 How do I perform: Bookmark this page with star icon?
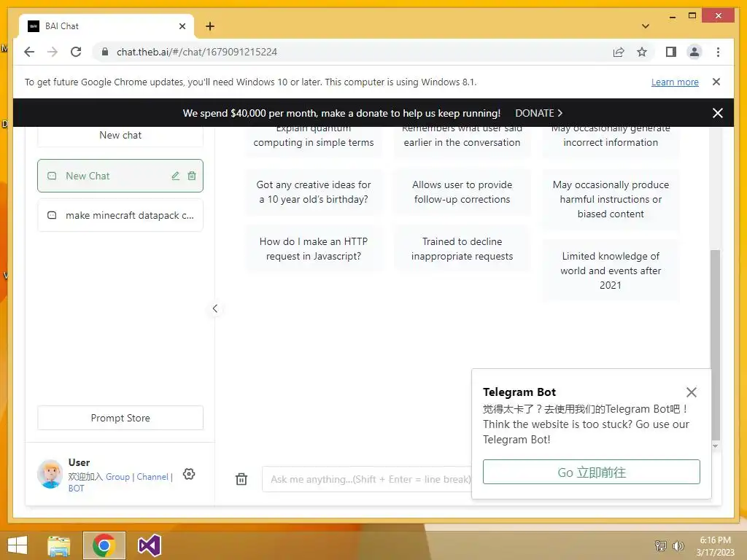[x=642, y=52]
